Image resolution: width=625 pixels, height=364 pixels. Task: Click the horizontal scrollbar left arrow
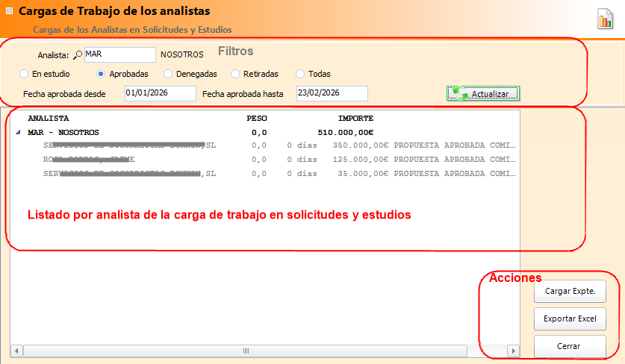(16, 351)
